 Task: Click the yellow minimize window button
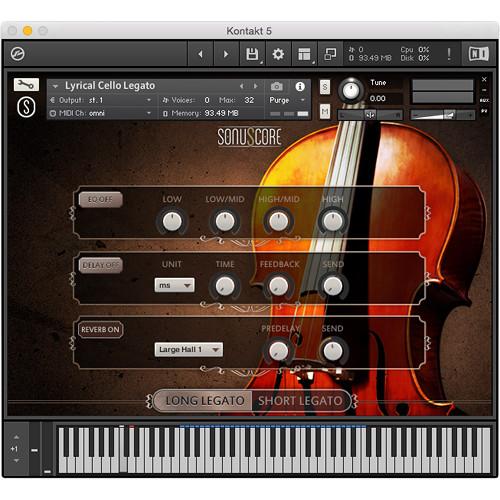[28, 31]
